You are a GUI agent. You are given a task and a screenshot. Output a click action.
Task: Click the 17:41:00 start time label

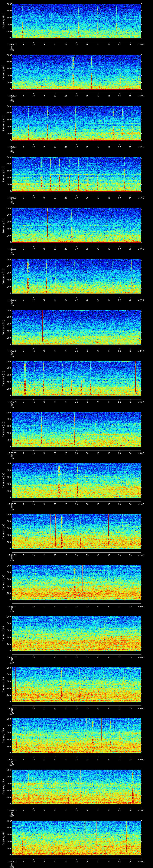pos(12,555)
